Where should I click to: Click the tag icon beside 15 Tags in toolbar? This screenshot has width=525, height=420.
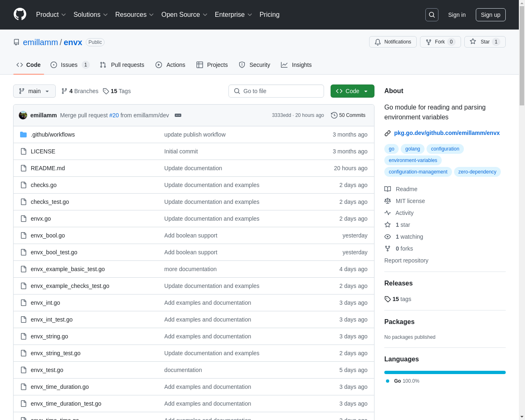106,91
